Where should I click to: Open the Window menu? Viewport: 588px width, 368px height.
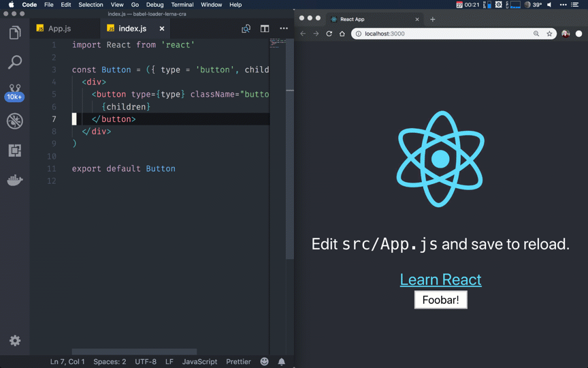tap(212, 5)
